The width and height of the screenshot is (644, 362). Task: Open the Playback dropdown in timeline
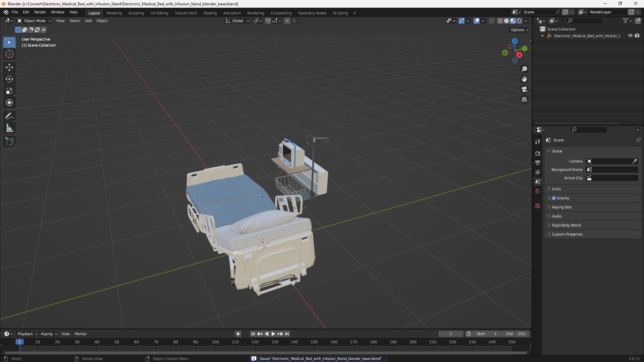[x=27, y=334]
